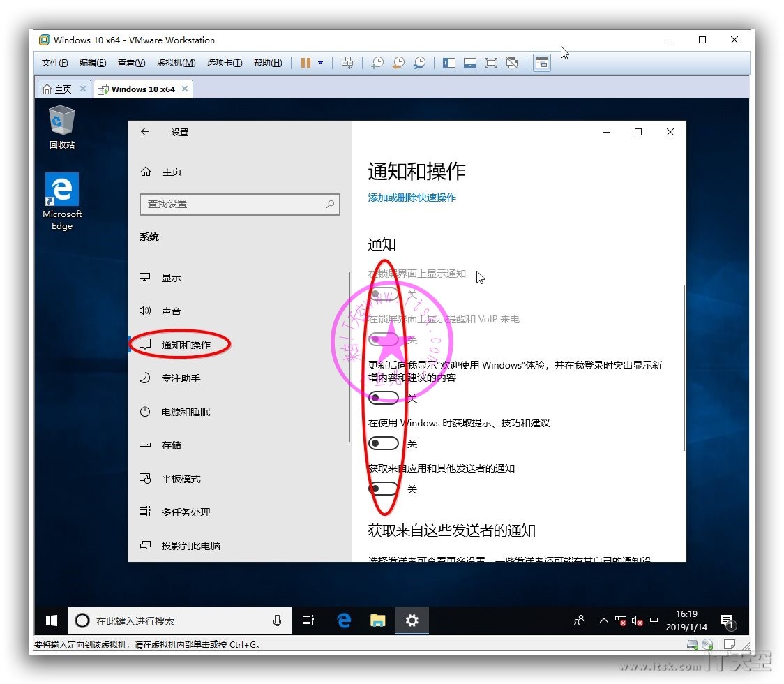Toggle the Windows welcome experience switch
784x684 pixels.
click(x=384, y=399)
